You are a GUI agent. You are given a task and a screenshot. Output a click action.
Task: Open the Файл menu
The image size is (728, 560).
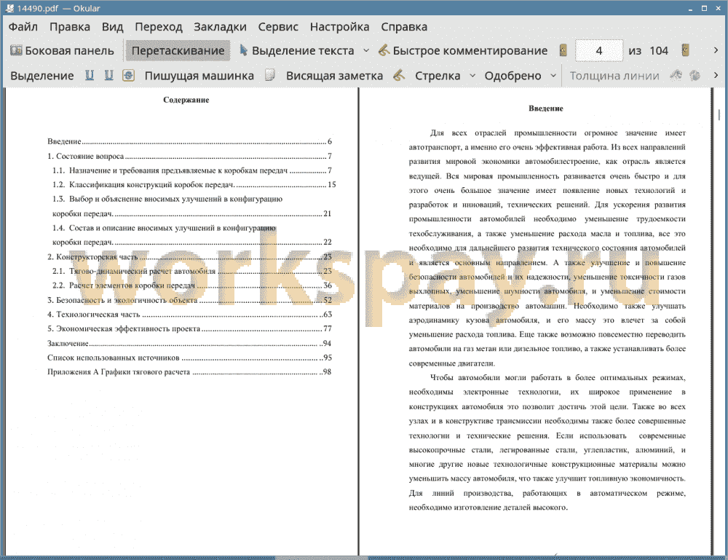[x=23, y=26]
